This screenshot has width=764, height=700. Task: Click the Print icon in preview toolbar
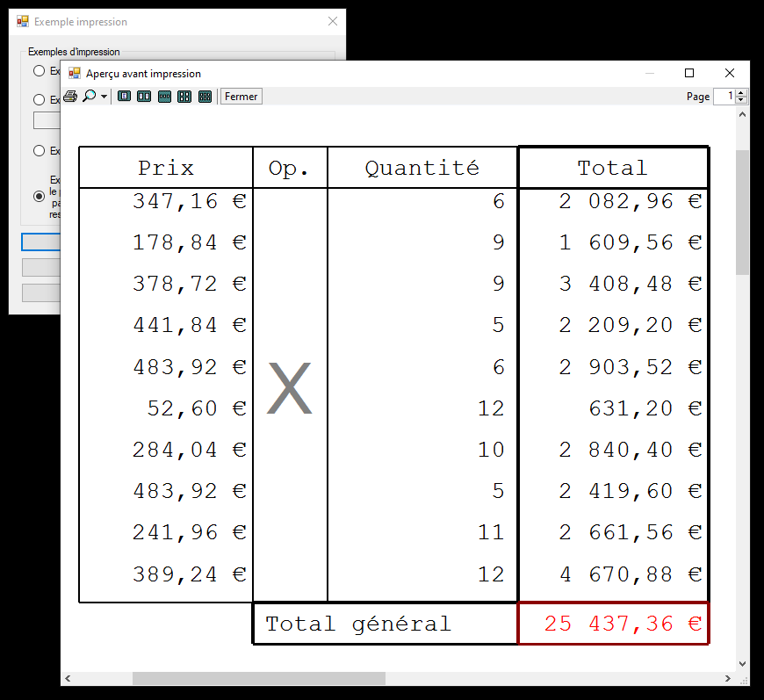tap(70, 97)
